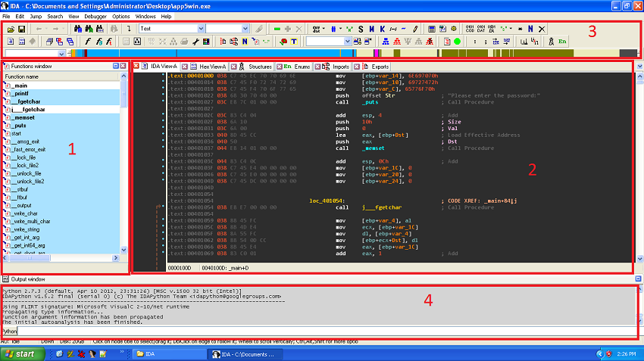Click the green En enums toolbar icon
The height and width of the screenshot is (361, 644).
pos(562,42)
